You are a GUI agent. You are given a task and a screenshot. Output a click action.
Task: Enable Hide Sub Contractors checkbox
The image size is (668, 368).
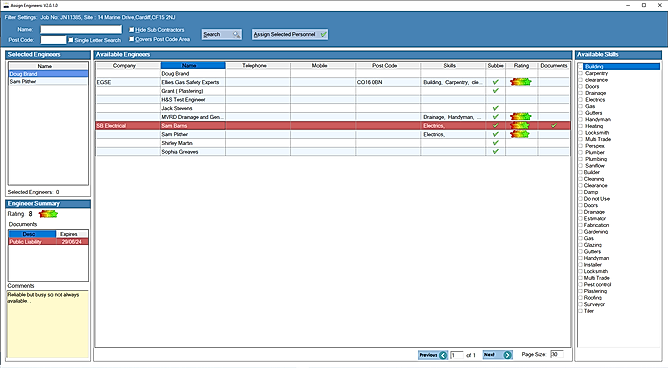[132, 30]
